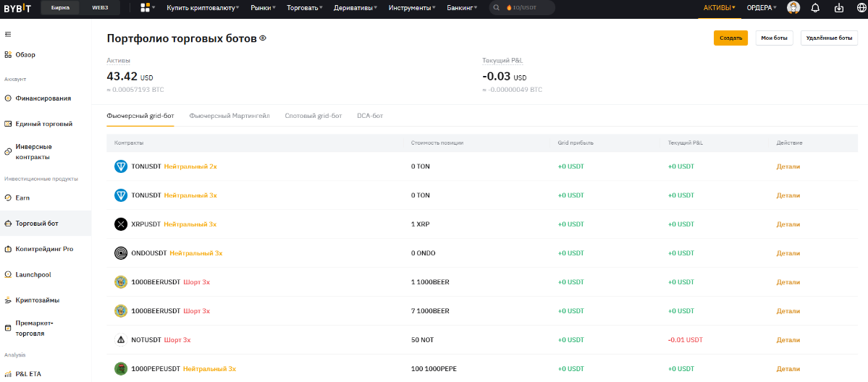Image resolution: width=868 pixels, height=382 pixels.
Task: Open the language globe icon
Action: pyautogui.click(x=861, y=8)
